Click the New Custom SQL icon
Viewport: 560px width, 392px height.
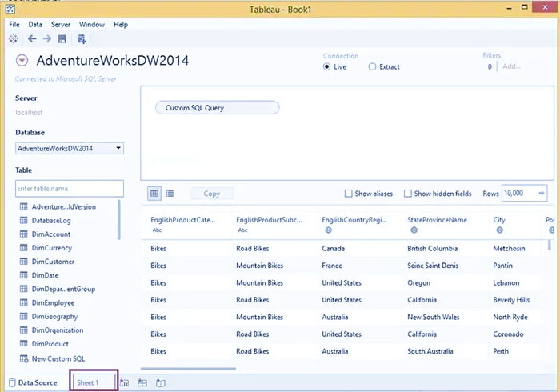click(24, 358)
